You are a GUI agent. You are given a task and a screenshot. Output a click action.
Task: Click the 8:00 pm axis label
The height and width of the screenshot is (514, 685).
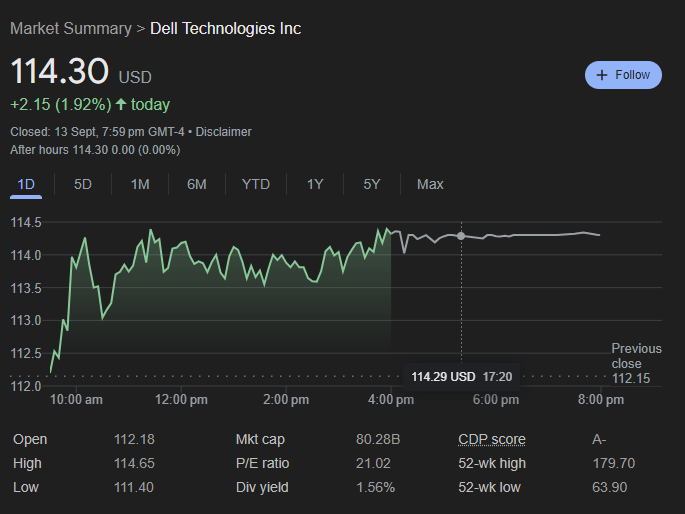pos(601,400)
